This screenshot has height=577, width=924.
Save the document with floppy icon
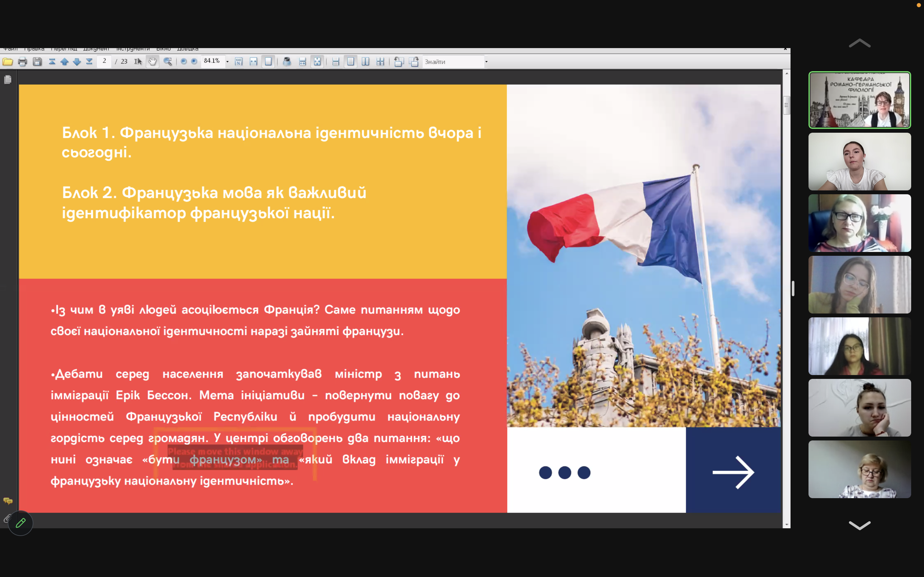37,62
